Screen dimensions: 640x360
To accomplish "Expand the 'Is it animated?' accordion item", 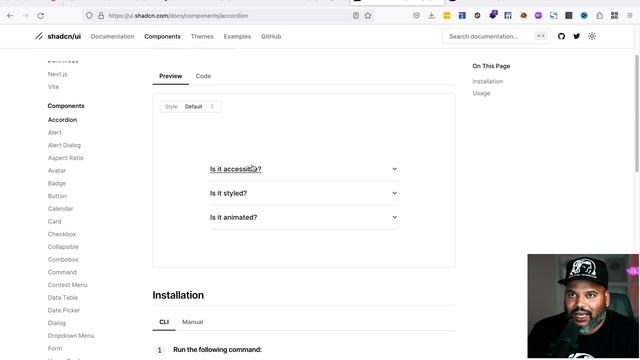I will pos(304,217).
